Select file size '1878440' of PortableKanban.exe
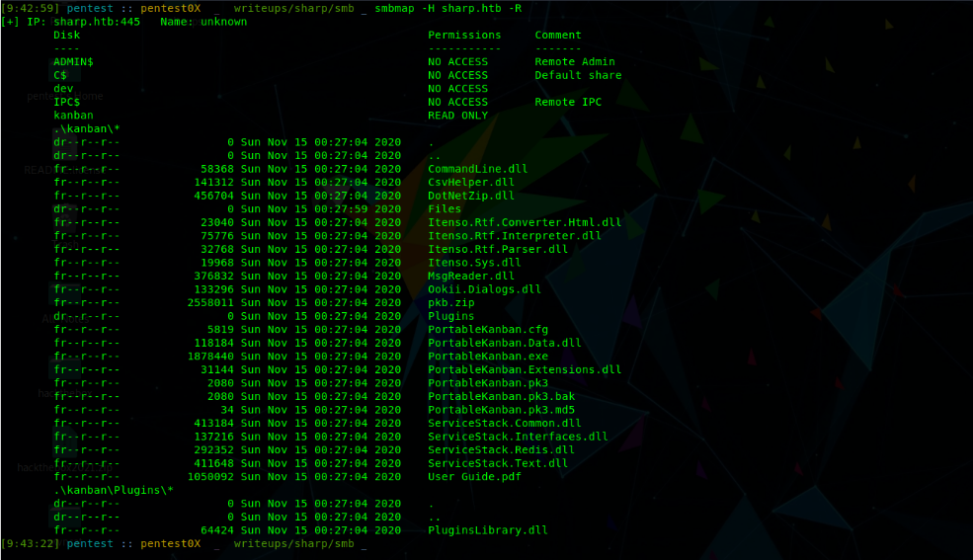This screenshot has width=973, height=560. coord(210,356)
